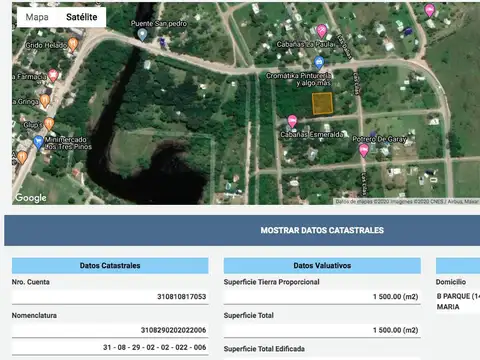Click the pink lodging pin near the map's top-right corner
This screenshot has width=480, height=360.
pos(430,10)
